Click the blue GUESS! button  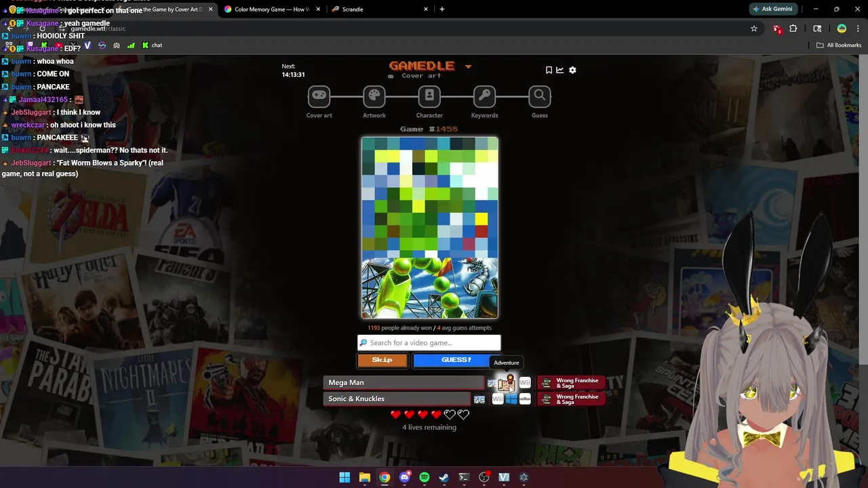(456, 361)
